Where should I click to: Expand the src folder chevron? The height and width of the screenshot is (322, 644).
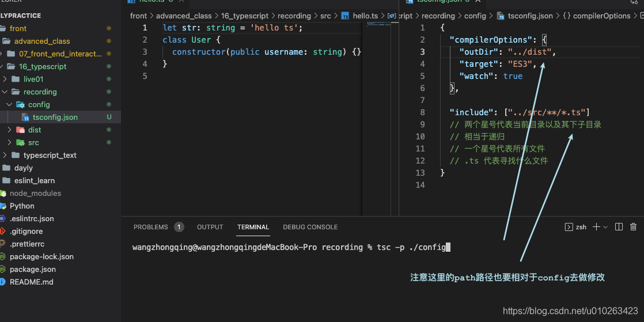point(9,142)
